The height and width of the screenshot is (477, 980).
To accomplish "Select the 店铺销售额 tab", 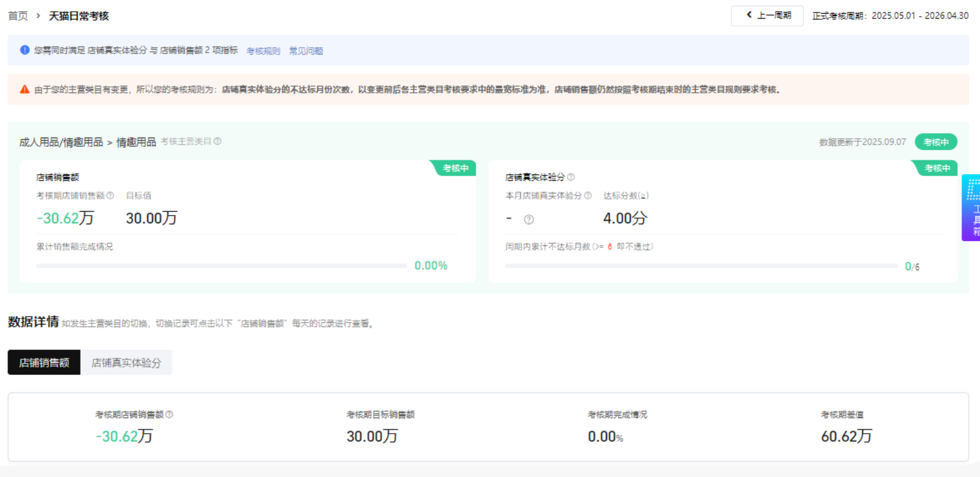I will tap(44, 362).
